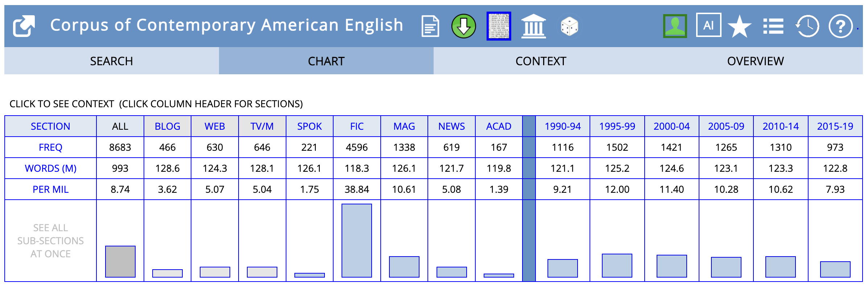Open favorites with the star icon

click(x=739, y=26)
